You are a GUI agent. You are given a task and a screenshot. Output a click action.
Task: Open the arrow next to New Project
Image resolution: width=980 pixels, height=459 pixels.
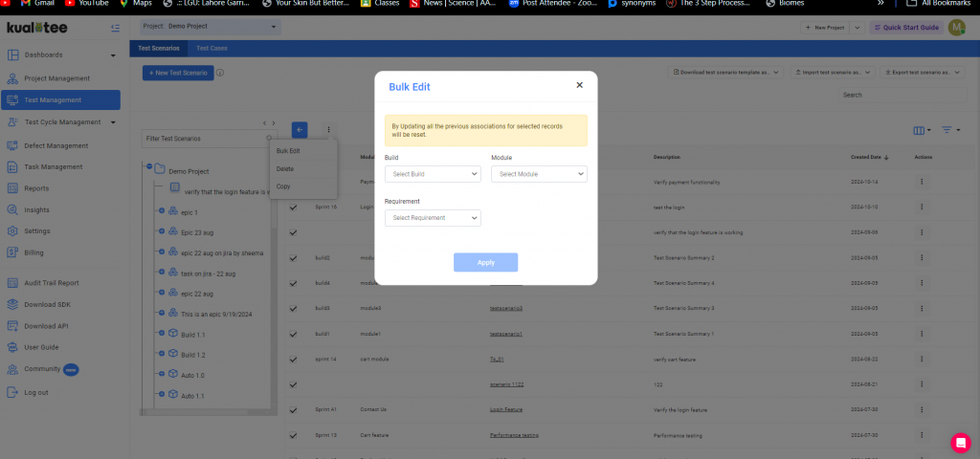857,28
